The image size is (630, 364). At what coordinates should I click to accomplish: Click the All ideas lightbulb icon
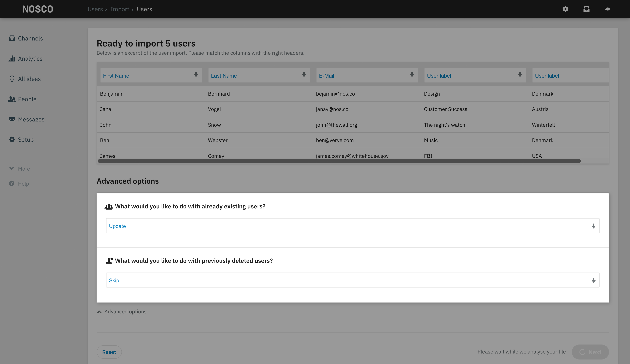pos(12,79)
